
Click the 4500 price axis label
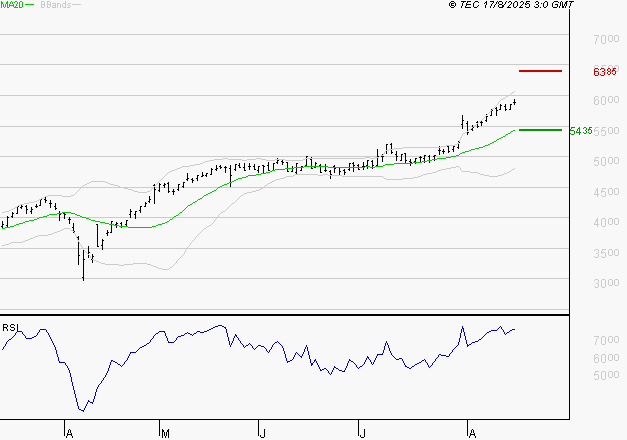click(x=606, y=192)
